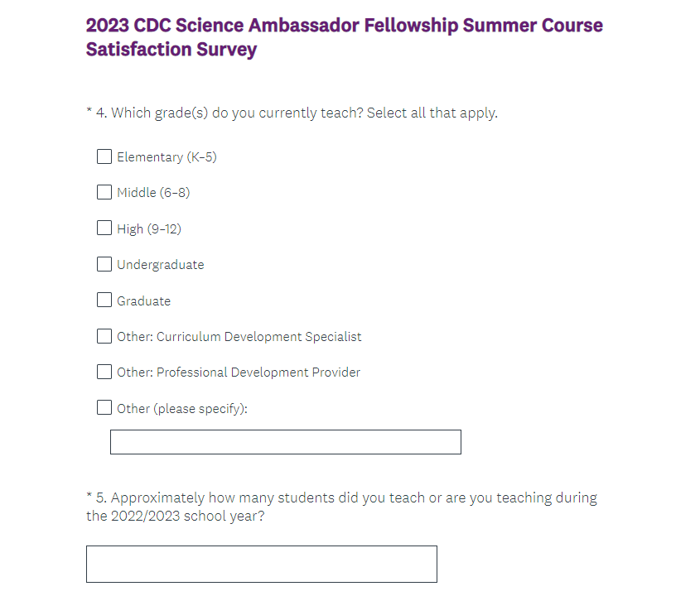Click question 5 students prompt text
This screenshot has width=700, height=596.
pos(341,507)
